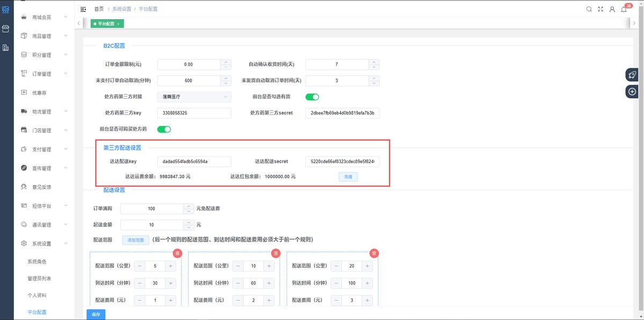
Task: Click plus on 配送费用 3 元 stepper
Action: point(368,300)
